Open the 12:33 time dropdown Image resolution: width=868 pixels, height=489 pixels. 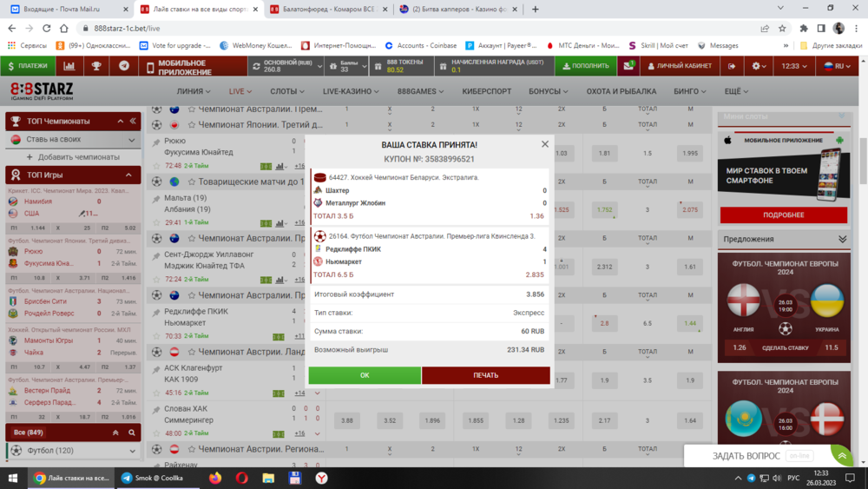pyautogui.click(x=794, y=66)
